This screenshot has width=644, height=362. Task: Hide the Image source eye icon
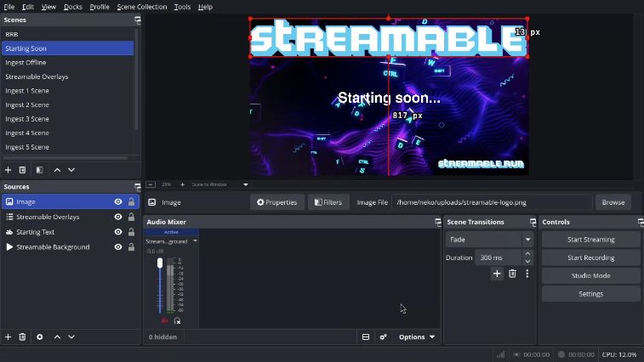point(118,202)
